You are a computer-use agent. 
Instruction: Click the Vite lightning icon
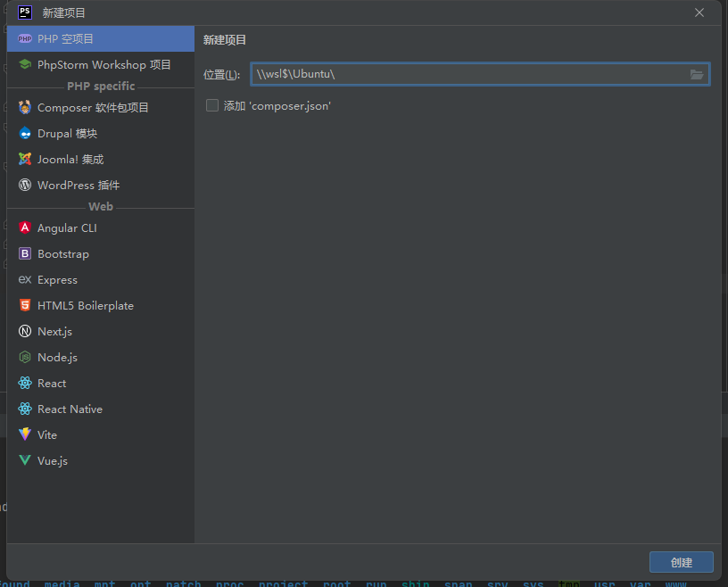(25, 434)
